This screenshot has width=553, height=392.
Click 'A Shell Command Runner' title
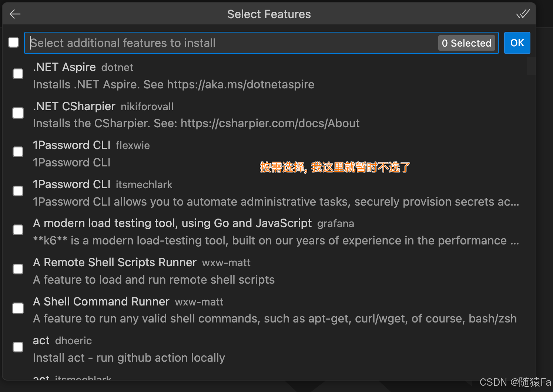(101, 301)
